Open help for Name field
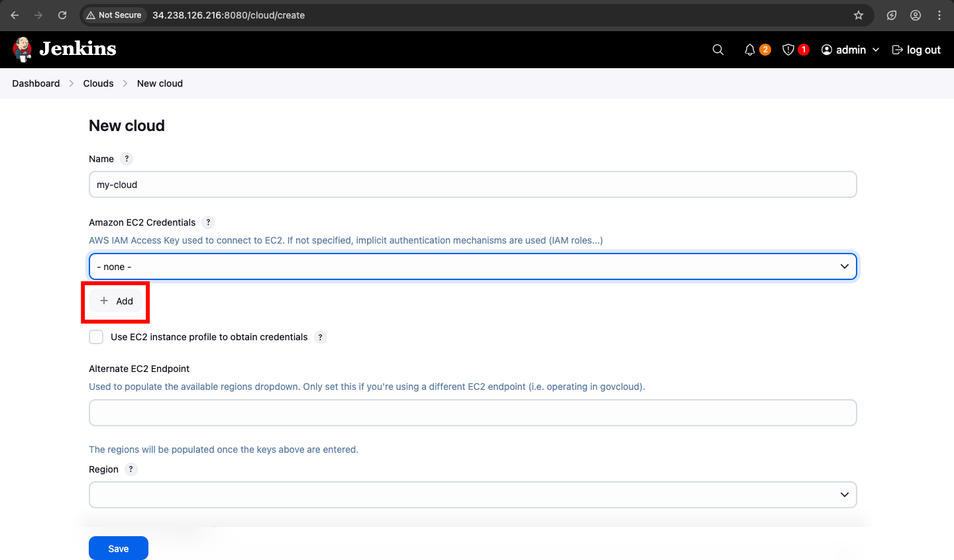The image size is (954, 560). click(127, 159)
